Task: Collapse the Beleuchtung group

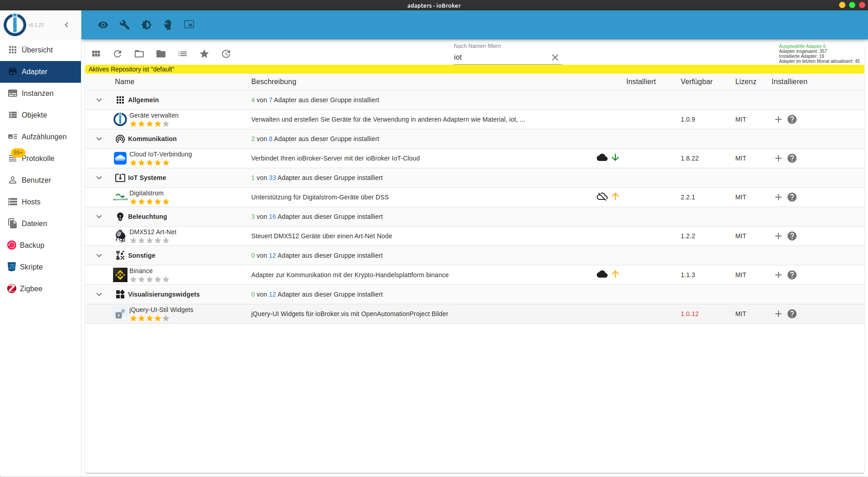Action: tap(99, 217)
